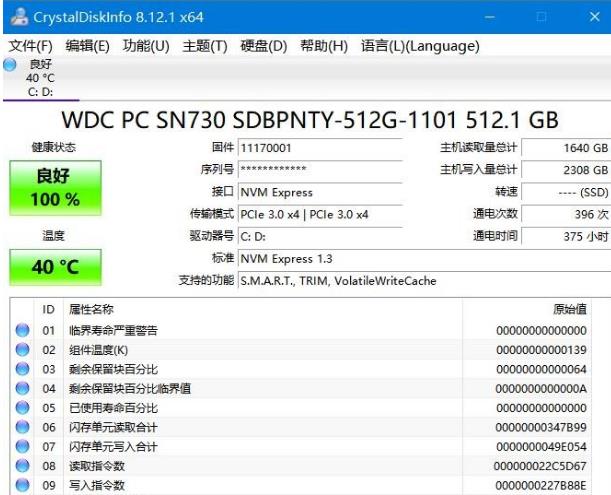Select the 临界寿命严重警告 attribute row
611x495 pixels.
(301, 331)
